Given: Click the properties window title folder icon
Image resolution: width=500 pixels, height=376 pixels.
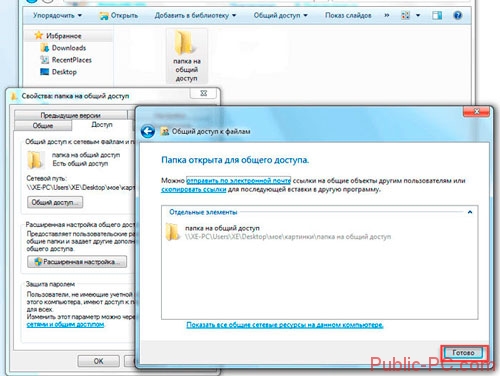Looking at the screenshot, I should click(14, 96).
